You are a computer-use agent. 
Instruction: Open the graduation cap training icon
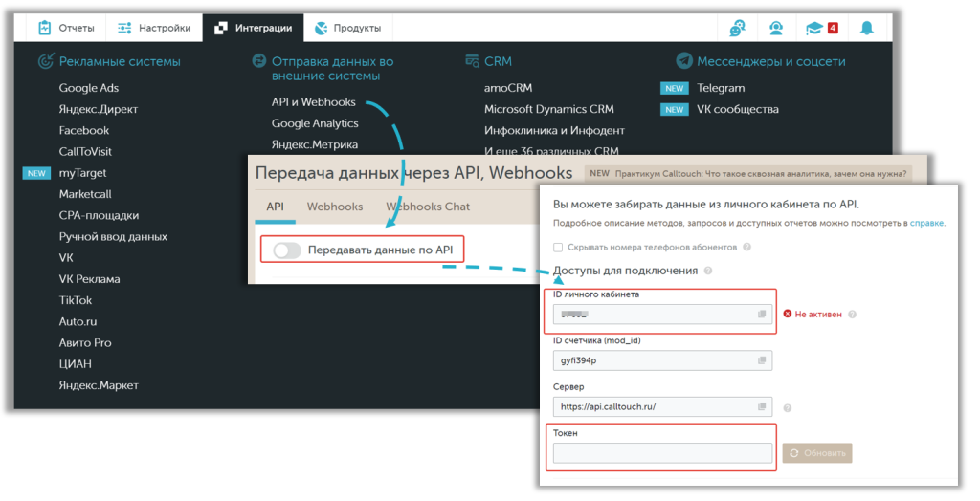click(x=813, y=28)
